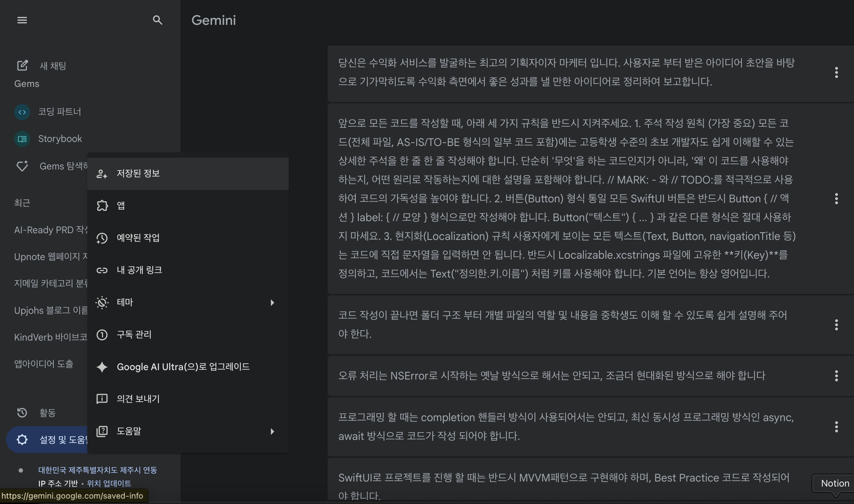This screenshot has height=504, width=854.
Task: Click the hamburger main menu icon
Action: click(x=22, y=20)
